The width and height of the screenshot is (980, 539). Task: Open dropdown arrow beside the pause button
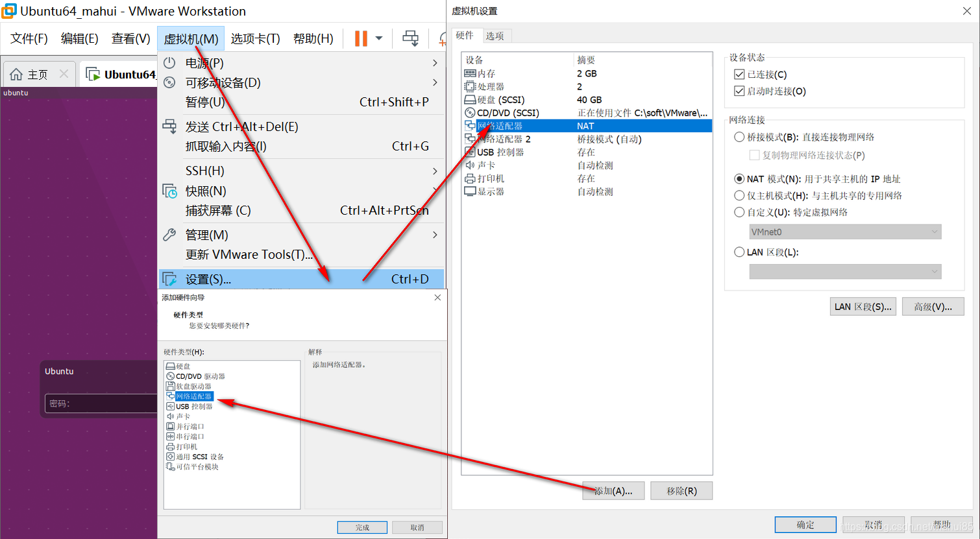pos(379,38)
